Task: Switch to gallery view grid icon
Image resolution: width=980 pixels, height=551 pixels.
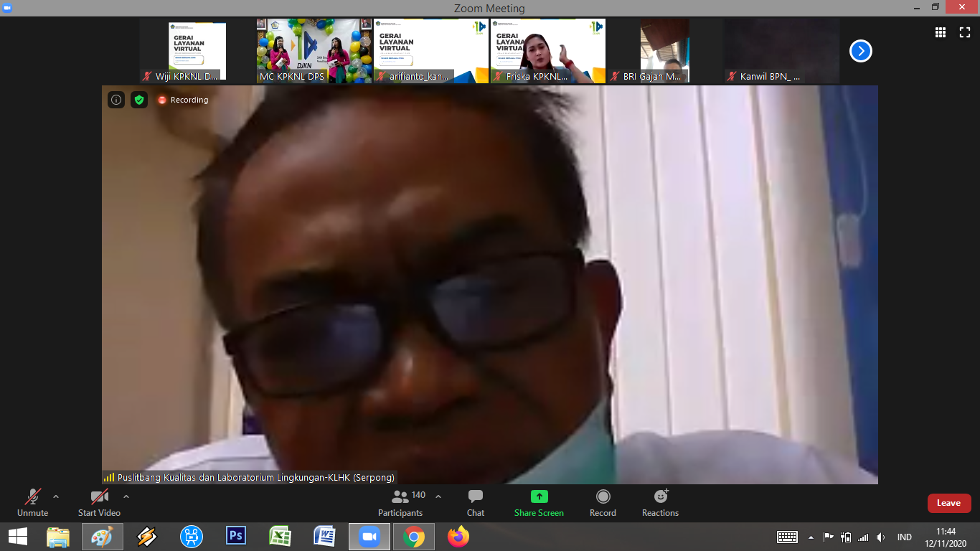Action: (x=941, y=32)
